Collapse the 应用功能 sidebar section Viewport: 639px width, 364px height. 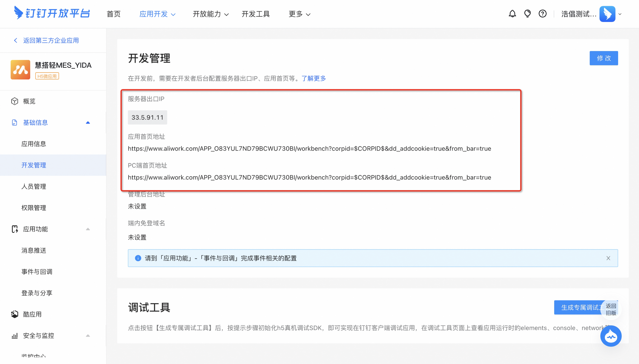88,229
